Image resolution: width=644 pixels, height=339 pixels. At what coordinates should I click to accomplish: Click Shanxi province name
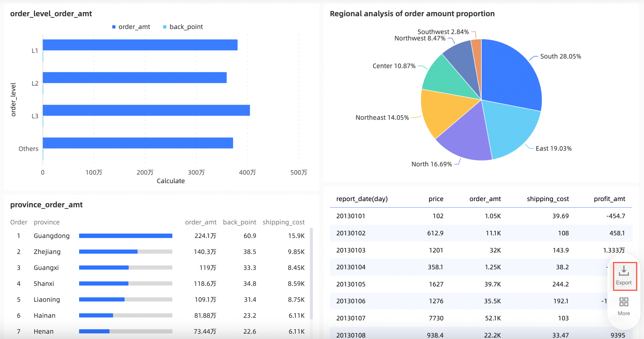(44, 283)
